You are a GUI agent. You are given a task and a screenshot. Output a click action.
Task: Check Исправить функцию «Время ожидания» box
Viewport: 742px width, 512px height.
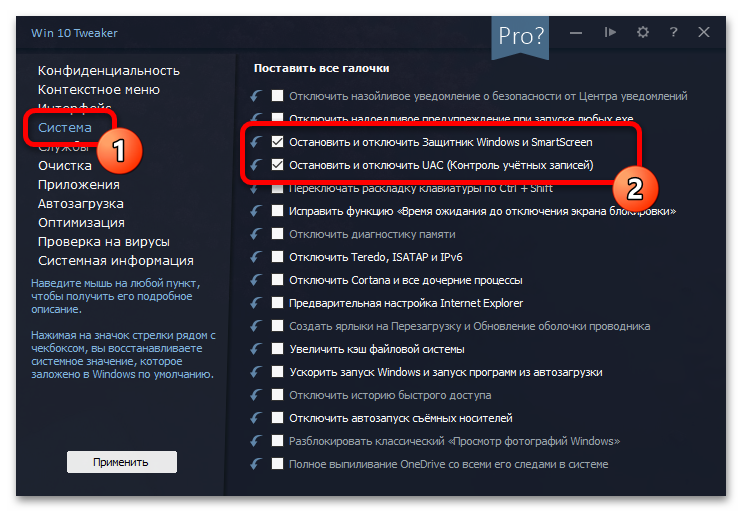[x=277, y=211]
